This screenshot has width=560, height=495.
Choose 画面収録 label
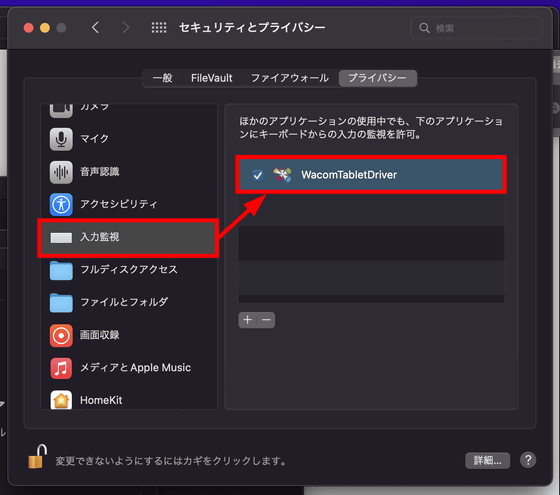(100, 335)
